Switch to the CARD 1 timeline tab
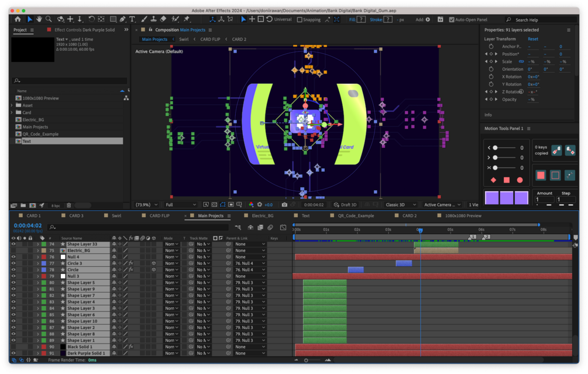The height and width of the screenshot is (374, 588). [x=33, y=216]
